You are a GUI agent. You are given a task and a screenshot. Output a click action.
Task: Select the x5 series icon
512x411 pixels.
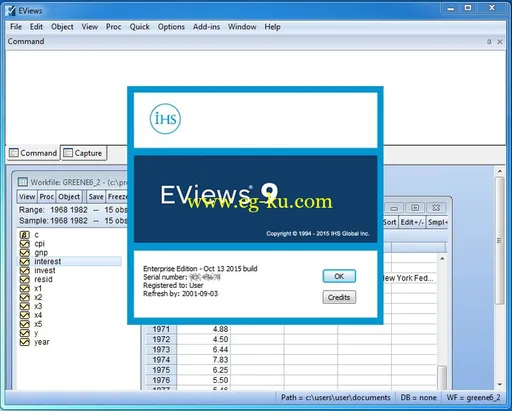pos(25,324)
